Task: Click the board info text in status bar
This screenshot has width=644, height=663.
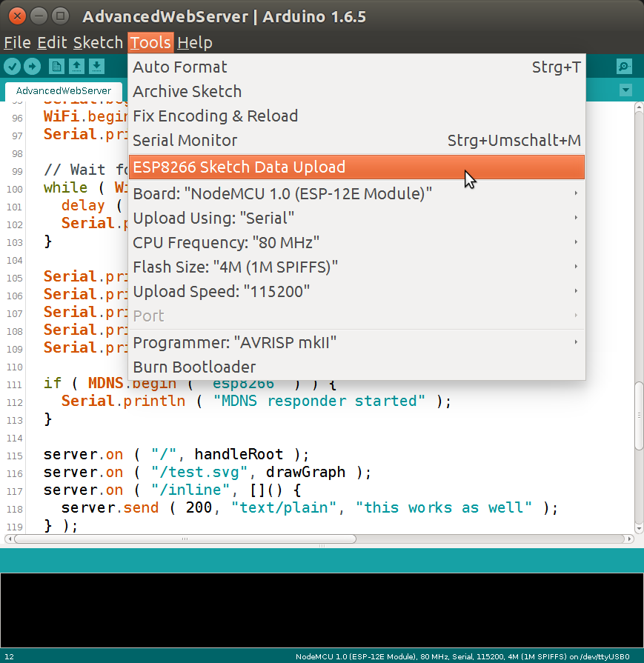Action: pyautogui.click(x=462, y=656)
